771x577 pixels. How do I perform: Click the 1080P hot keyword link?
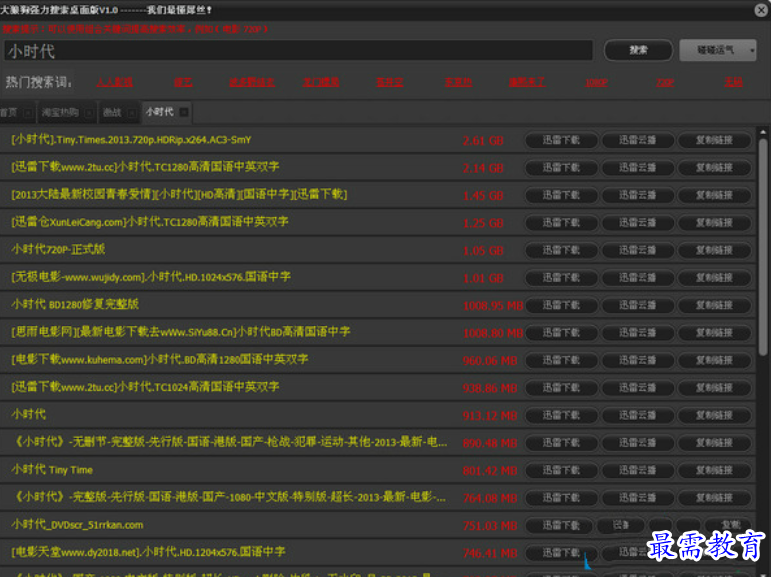coord(596,82)
